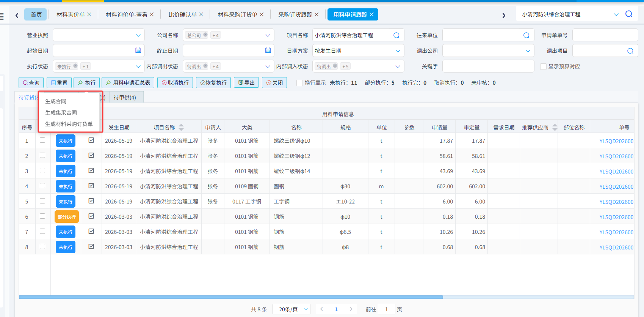Screen dimensions: 644x317
Task: Switch to the 待甲供(4) tab
Action: (125, 98)
